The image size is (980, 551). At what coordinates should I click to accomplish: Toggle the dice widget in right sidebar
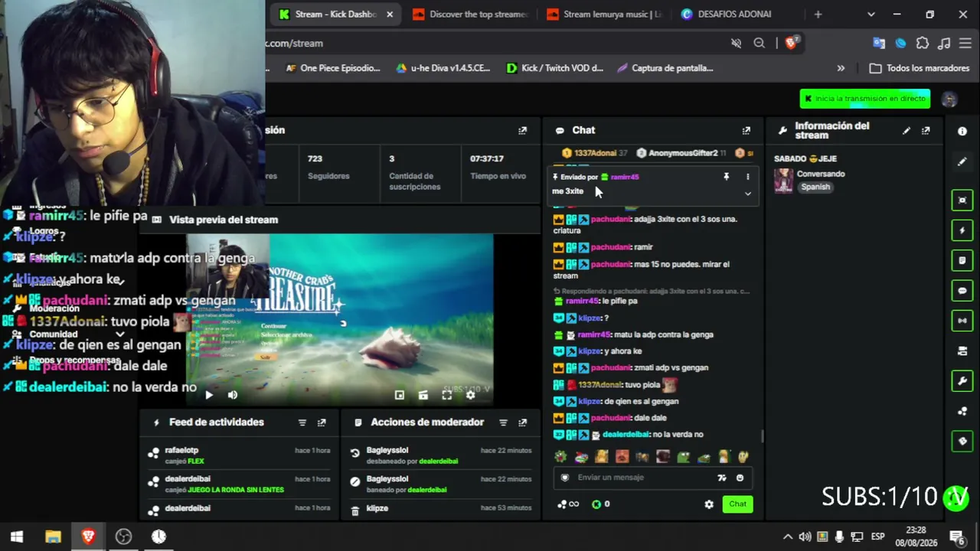[x=962, y=442]
